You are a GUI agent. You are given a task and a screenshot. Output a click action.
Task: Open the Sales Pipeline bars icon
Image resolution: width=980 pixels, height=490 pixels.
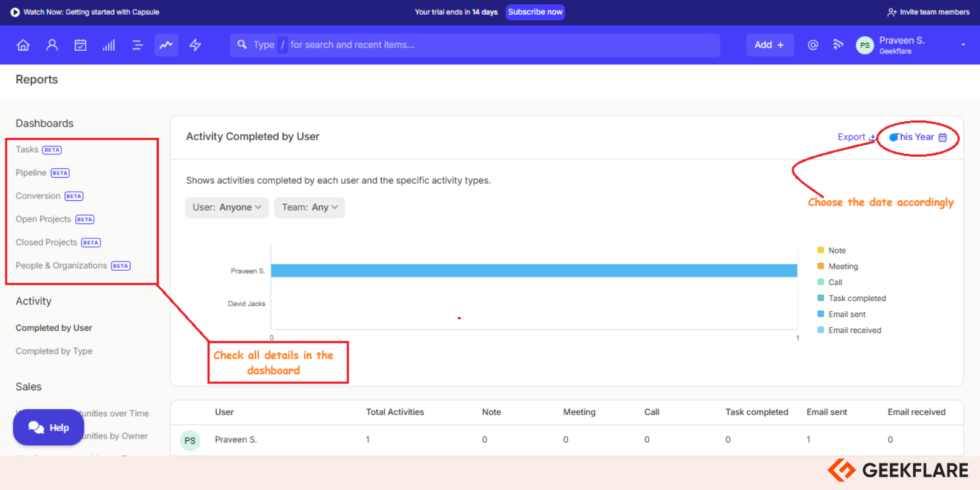point(109,45)
